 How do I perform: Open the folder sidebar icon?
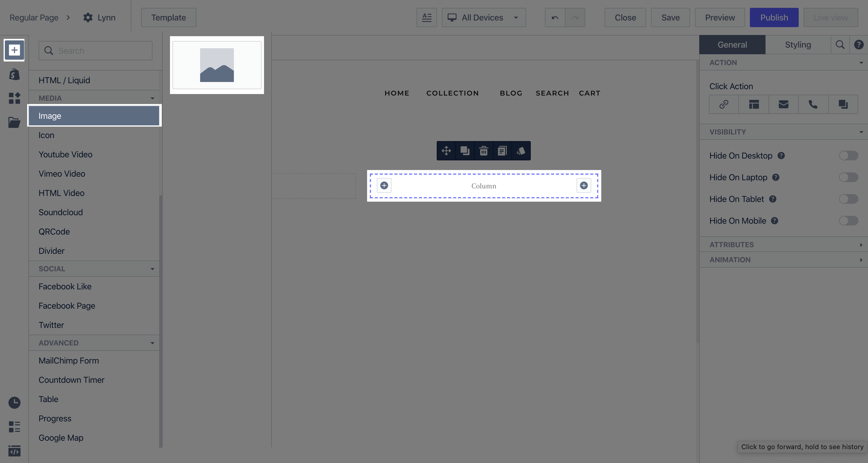pos(14,122)
